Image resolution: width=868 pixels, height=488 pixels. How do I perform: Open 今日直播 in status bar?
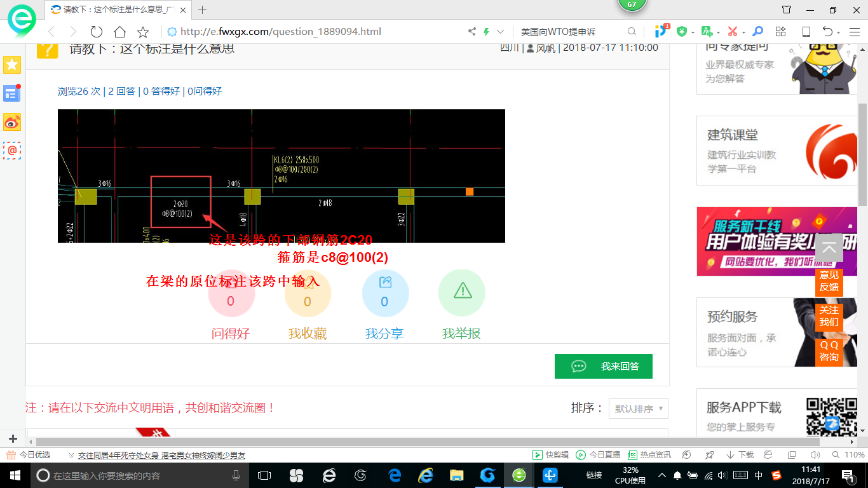[x=598, y=455]
